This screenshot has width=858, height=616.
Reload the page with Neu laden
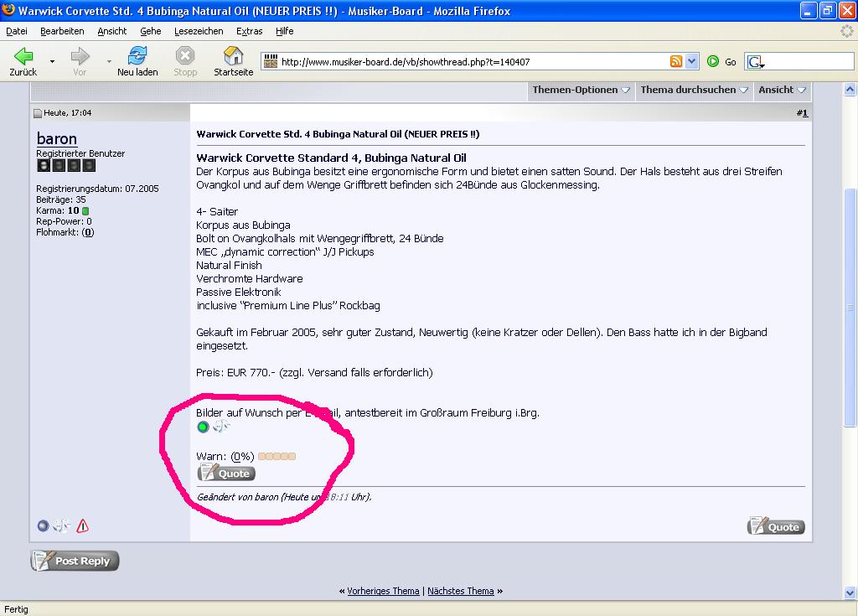[x=137, y=61]
